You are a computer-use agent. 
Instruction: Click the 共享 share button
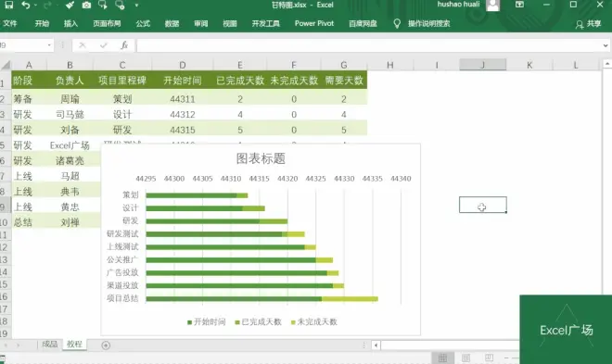[589, 24]
